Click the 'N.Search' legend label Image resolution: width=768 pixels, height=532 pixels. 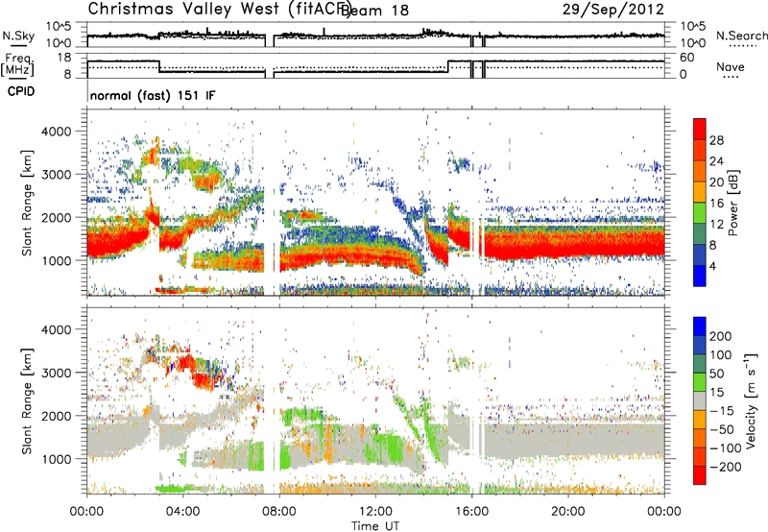point(741,36)
